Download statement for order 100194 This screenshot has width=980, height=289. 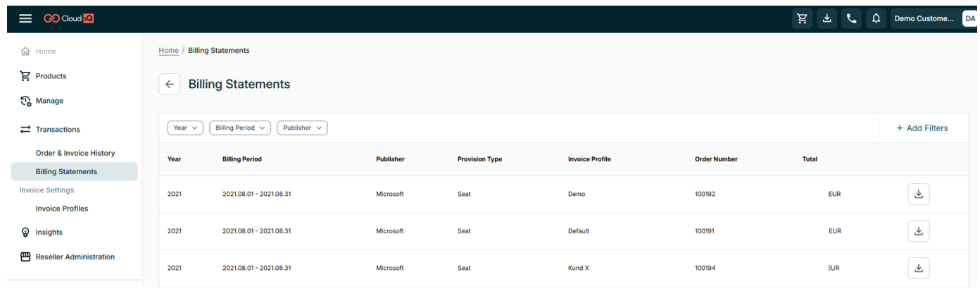918,268
